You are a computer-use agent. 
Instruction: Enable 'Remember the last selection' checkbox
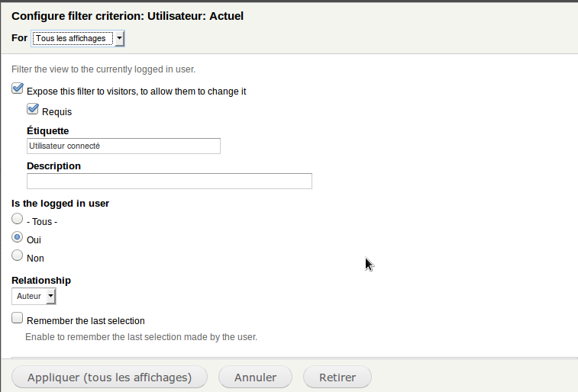click(x=17, y=318)
